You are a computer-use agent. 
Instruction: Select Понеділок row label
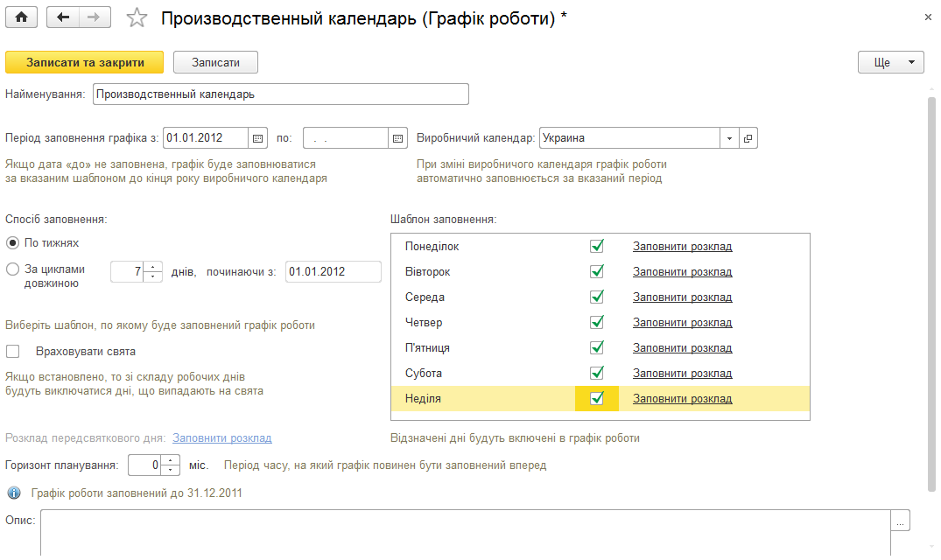(432, 247)
